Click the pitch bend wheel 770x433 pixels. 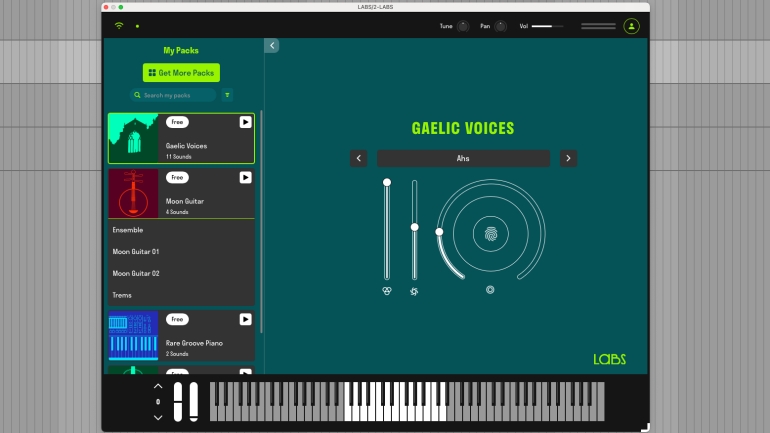coord(178,402)
